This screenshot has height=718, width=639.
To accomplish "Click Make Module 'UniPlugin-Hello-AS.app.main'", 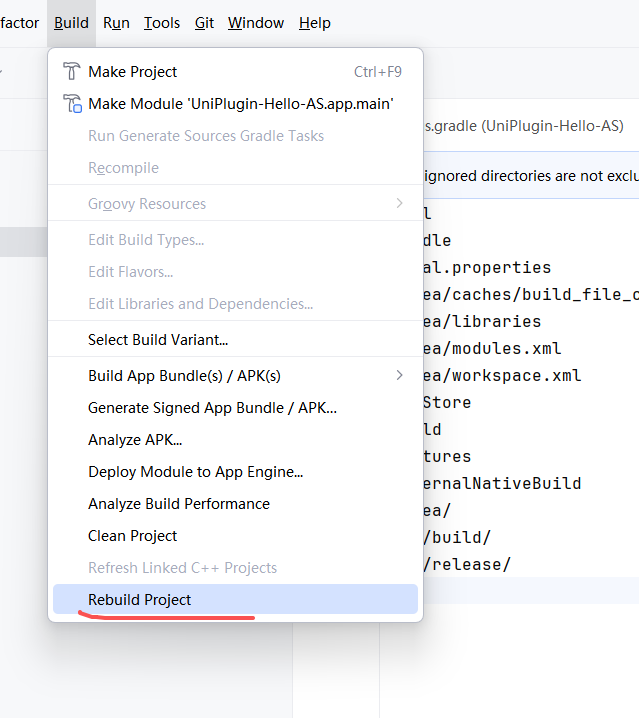I will point(240,104).
